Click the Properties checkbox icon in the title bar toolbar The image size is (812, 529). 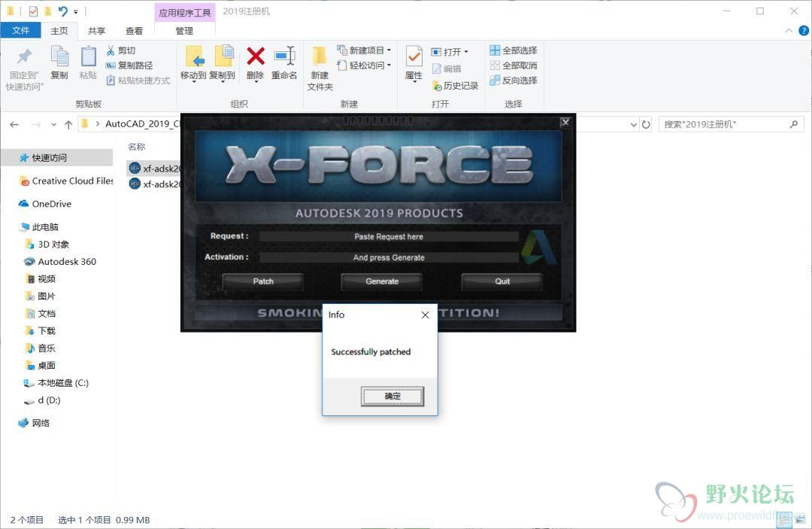coord(33,11)
